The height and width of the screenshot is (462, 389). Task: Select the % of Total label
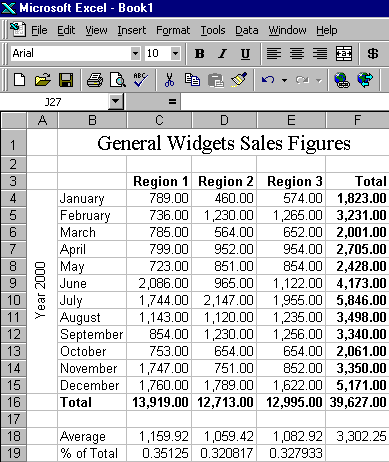(92, 453)
